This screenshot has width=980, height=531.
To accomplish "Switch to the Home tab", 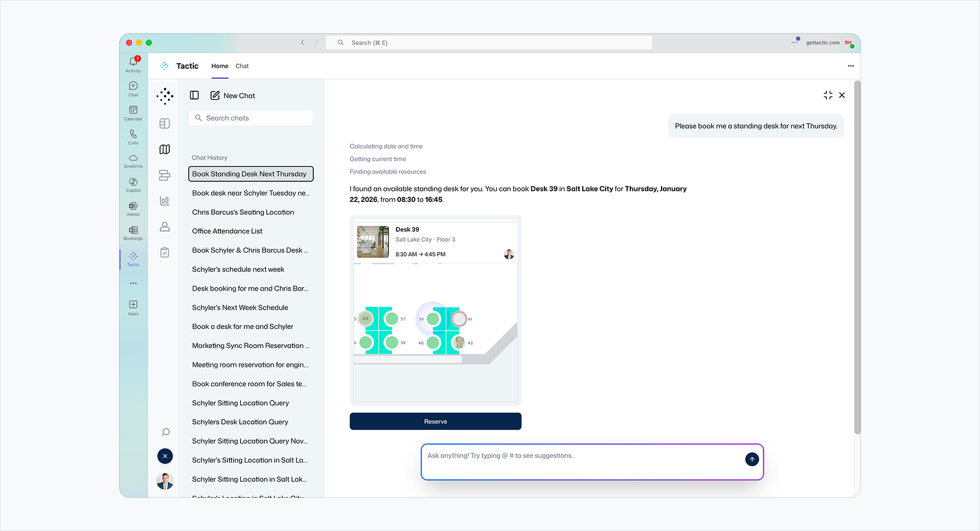I will tap(220, 66).
